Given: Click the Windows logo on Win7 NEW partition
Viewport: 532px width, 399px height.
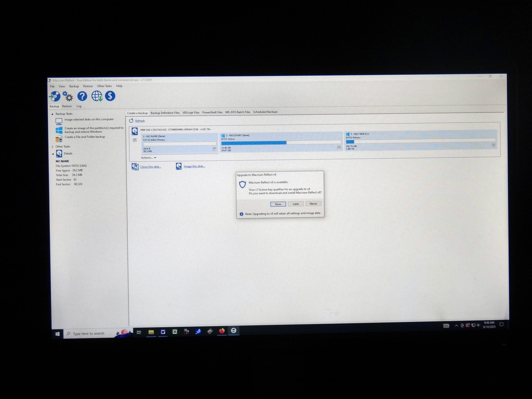Looking at the screenshot, I should (347, 134).
